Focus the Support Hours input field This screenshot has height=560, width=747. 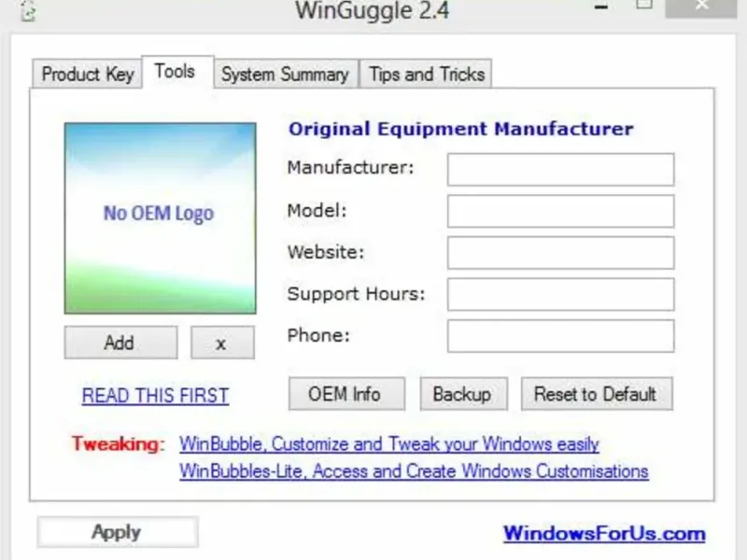coord(561,294)
